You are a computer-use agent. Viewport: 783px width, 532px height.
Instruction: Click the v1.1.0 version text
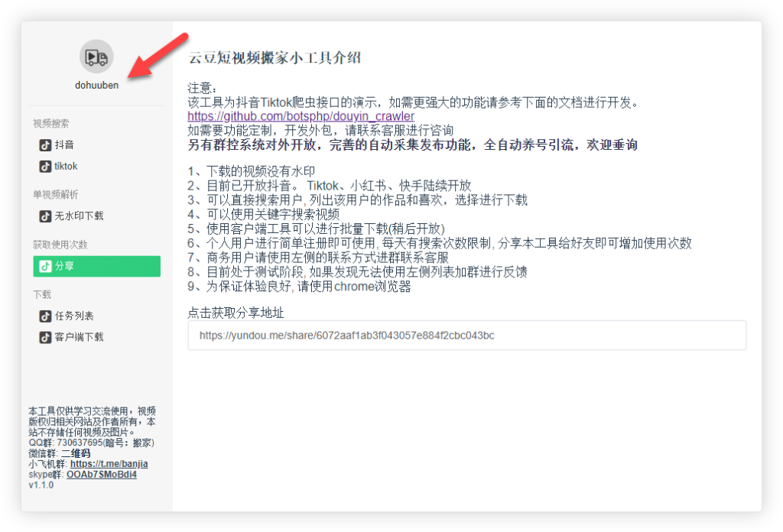pyautogui.click(x=41, y=485)
